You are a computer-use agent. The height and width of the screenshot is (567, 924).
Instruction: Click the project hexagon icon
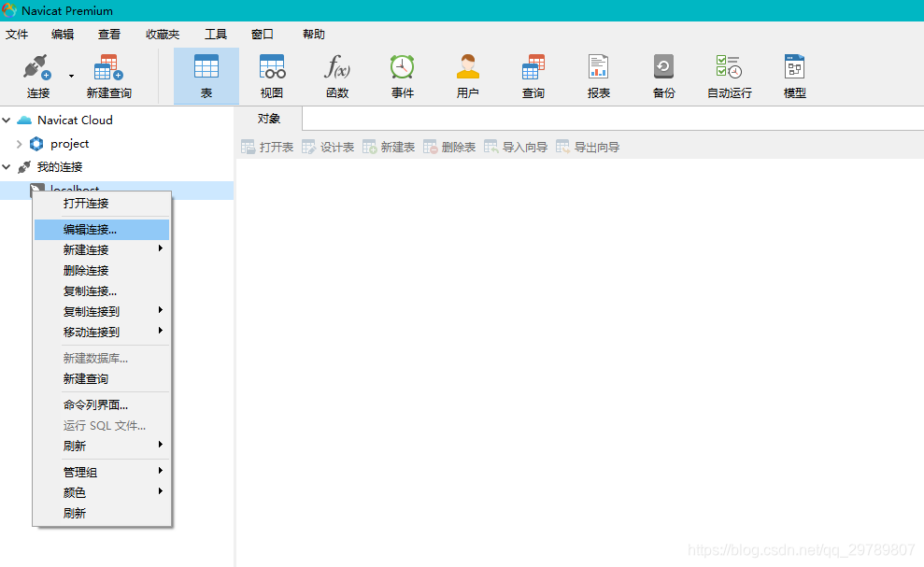[x=36, y=144]
